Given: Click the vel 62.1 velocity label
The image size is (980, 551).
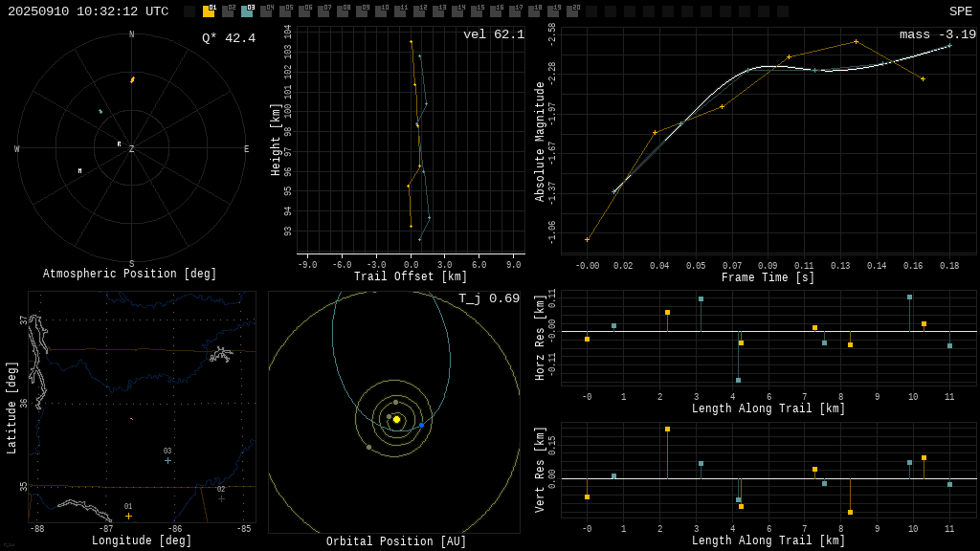Looking at the screenshot, I should coord(494,34).
